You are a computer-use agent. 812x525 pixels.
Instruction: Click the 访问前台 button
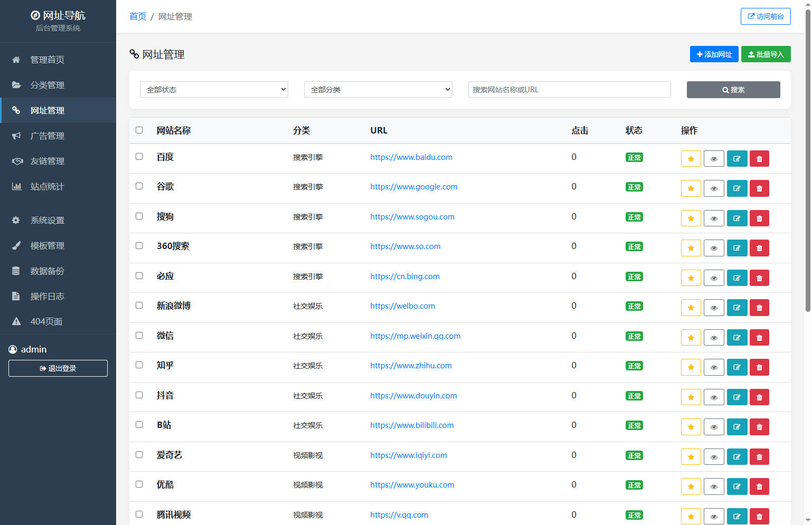[x=766, y=16]
